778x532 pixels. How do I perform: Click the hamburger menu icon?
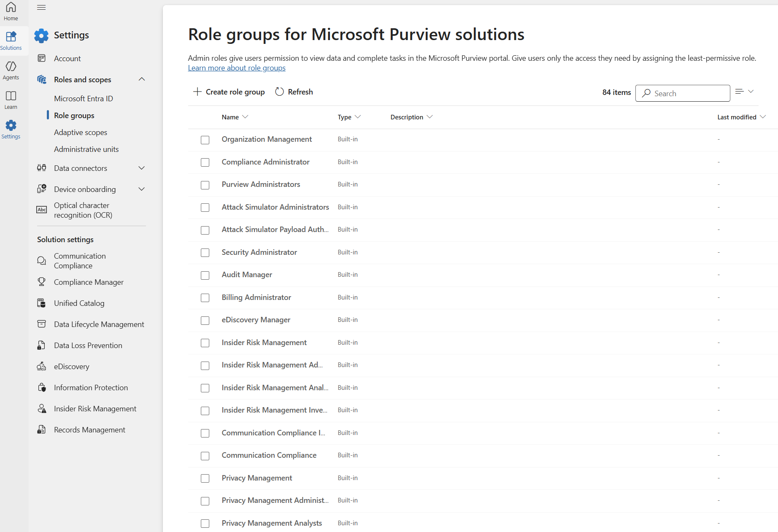[41, 7]
